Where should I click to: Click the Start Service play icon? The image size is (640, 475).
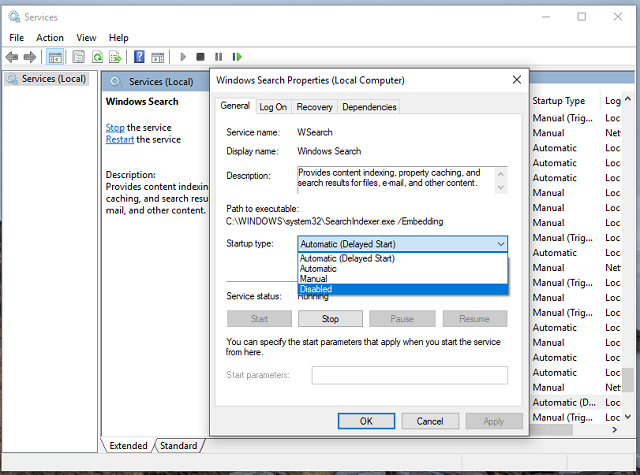pos(183,57)
